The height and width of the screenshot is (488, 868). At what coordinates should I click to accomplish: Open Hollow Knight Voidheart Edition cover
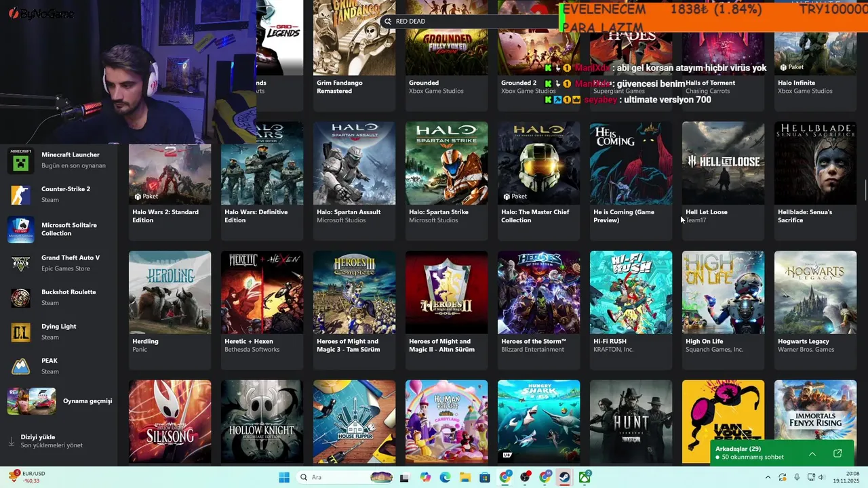click(x=262, y=422)
